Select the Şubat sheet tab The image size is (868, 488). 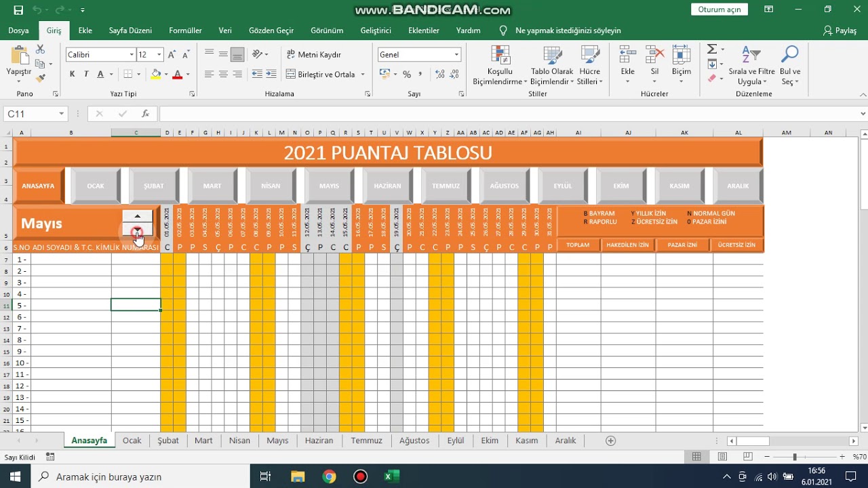click(x=168, y=441)
